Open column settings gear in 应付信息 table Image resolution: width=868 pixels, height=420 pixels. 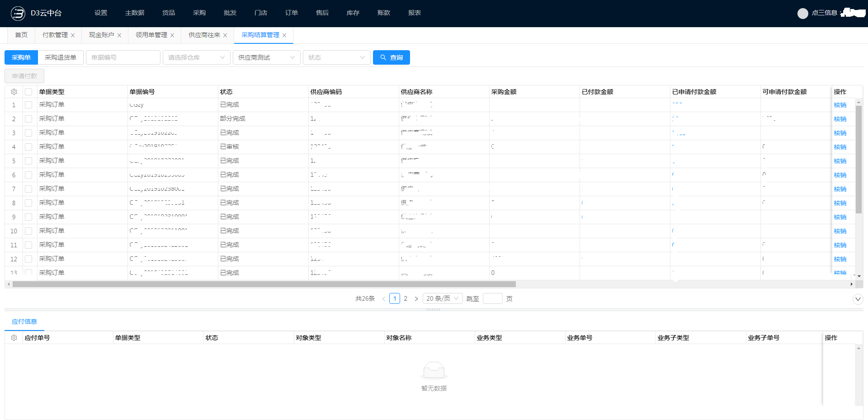pos(14,338)
